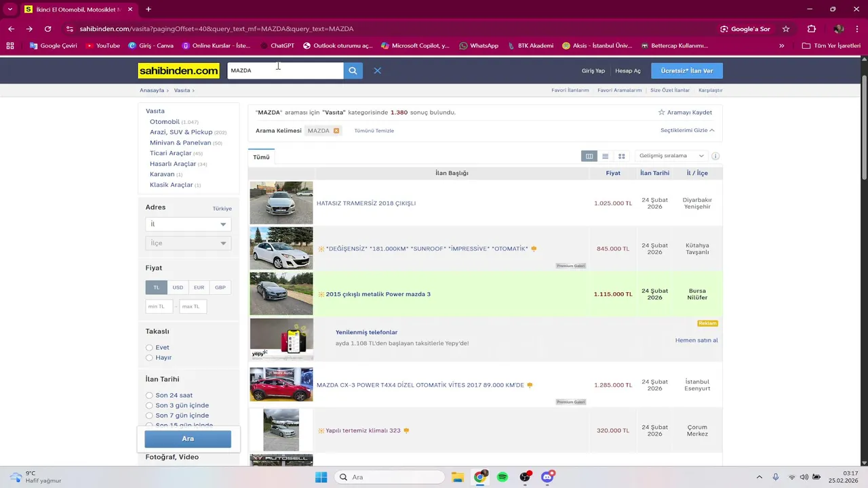Image resolution: width=868 pixels, height=488 pixels.
Task: Choose EUR currency
Action: click(x=199, y=287)
